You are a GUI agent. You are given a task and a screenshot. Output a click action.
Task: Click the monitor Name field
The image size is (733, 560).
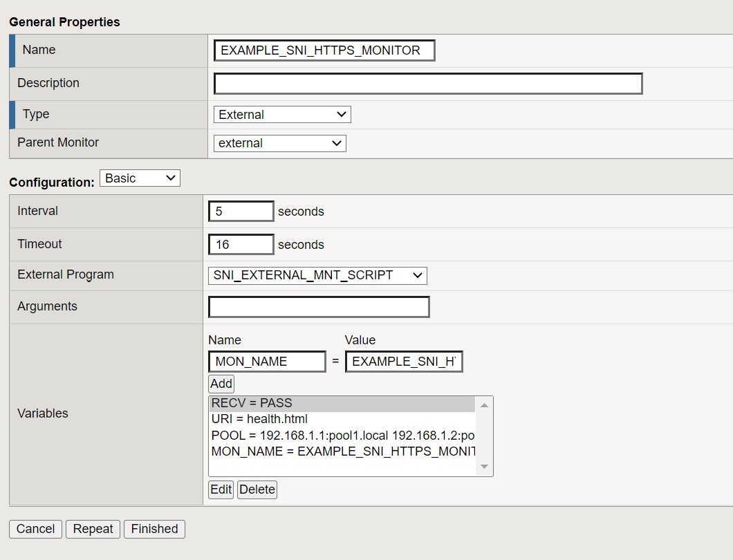tap(324, 50)
